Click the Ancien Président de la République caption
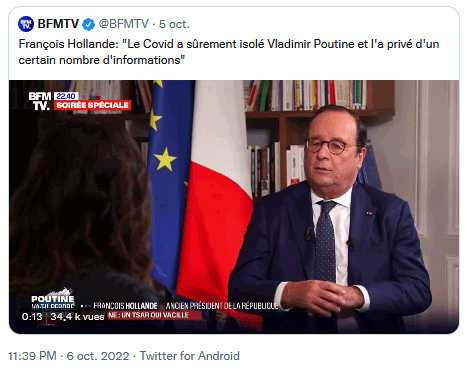This screenshot has height=370, width=467. click(222, 306)
